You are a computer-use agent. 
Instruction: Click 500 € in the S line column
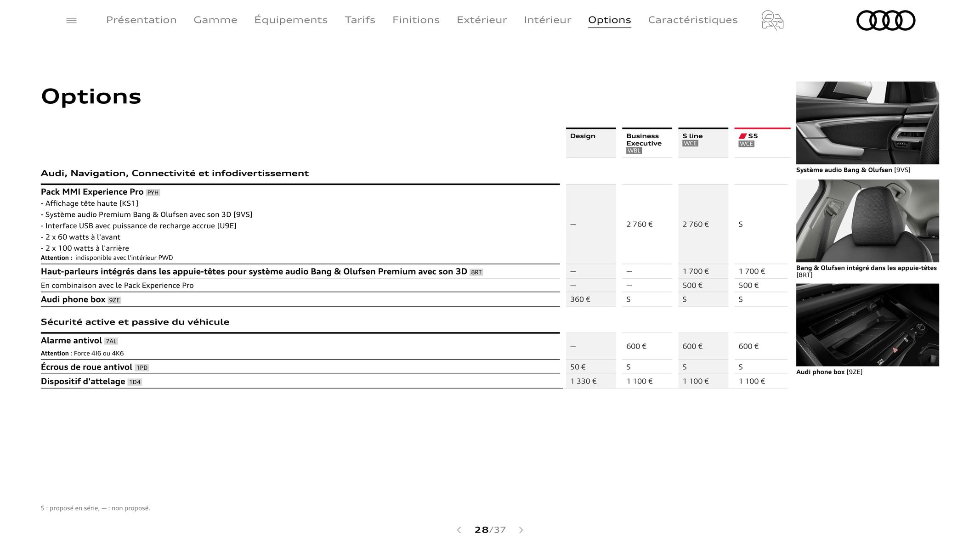(692, 285)
